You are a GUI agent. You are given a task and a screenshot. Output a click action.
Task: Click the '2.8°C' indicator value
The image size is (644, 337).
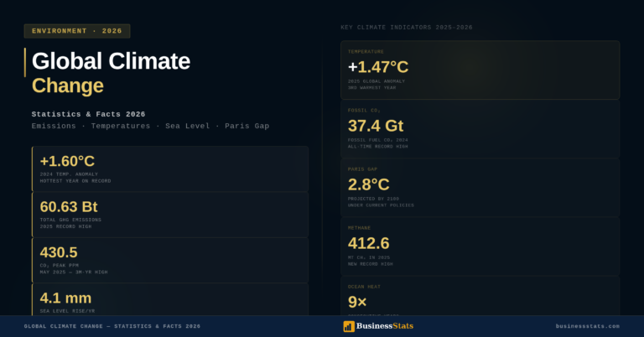point(368,184)
